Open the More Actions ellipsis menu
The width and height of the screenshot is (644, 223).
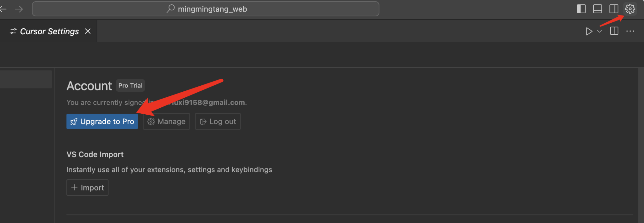coord(630,31)
